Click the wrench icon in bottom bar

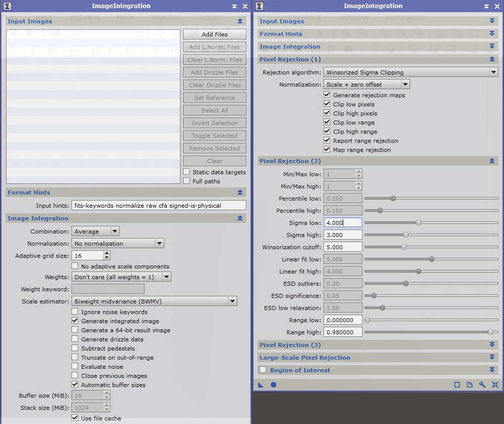point(482,385)
